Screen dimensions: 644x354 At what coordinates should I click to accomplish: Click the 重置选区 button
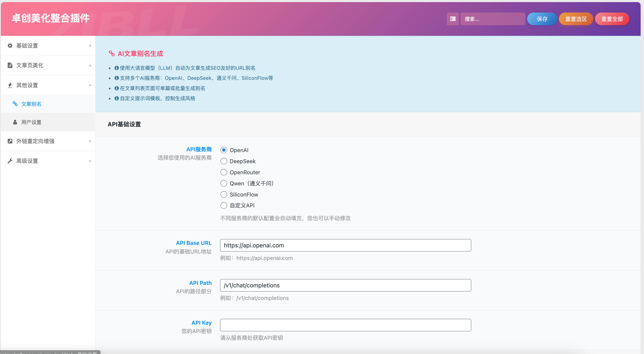click(576, 19)
